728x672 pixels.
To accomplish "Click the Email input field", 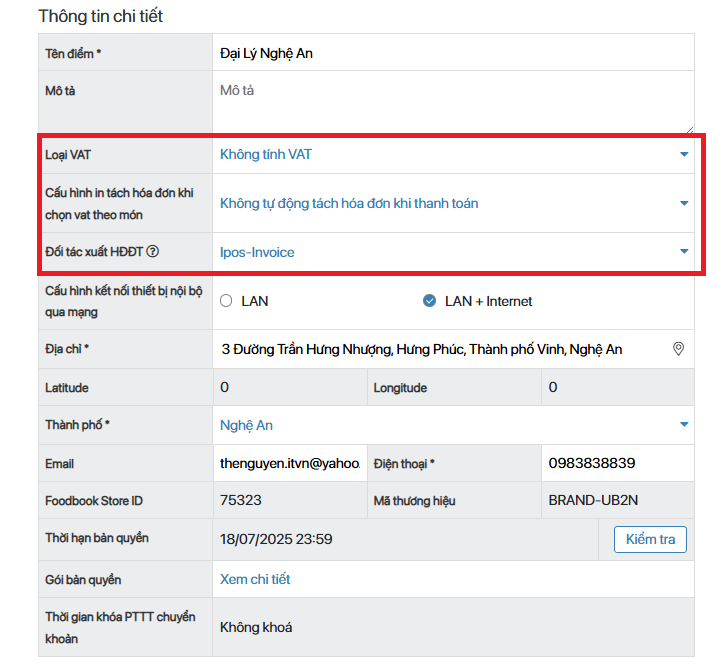I will pos(288,464).
